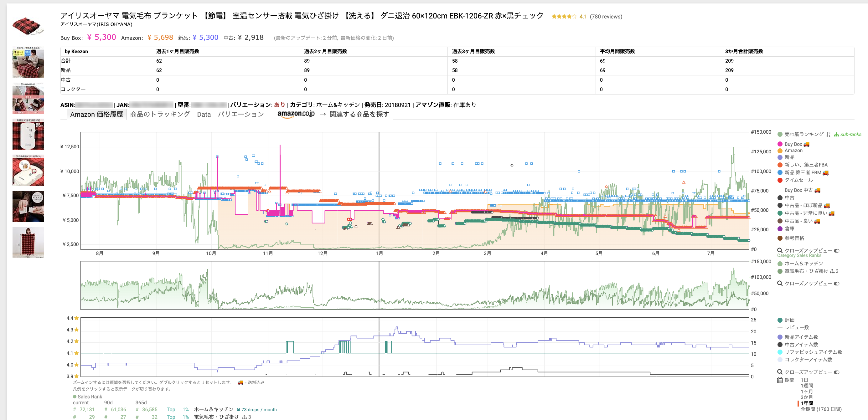The height and width of the screenshot is (420, 868).
Task: Click the magnifier icon in the price chart legend
Action: 779,250
